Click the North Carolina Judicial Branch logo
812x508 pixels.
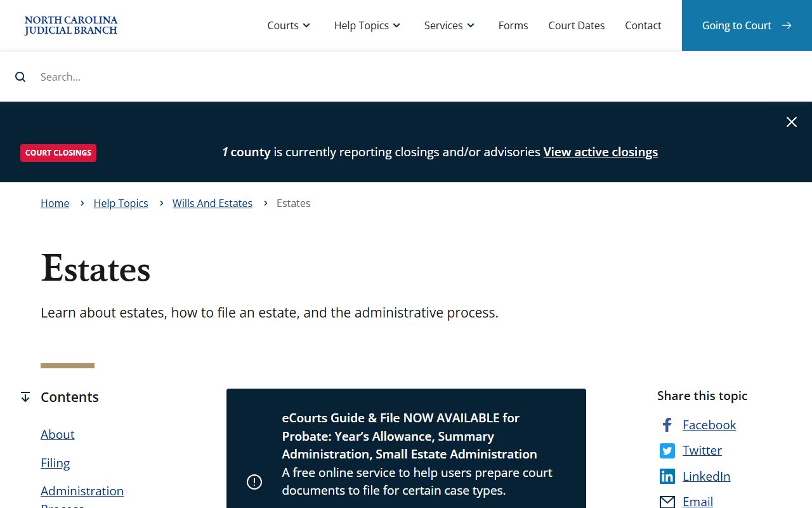[x=71, y=25]
